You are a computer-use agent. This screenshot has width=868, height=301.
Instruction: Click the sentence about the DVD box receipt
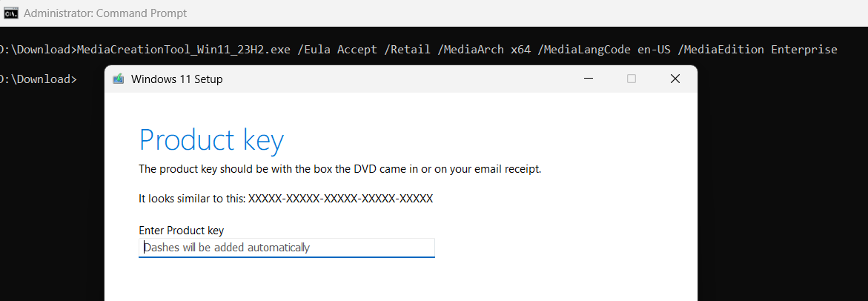click(340, 169)
